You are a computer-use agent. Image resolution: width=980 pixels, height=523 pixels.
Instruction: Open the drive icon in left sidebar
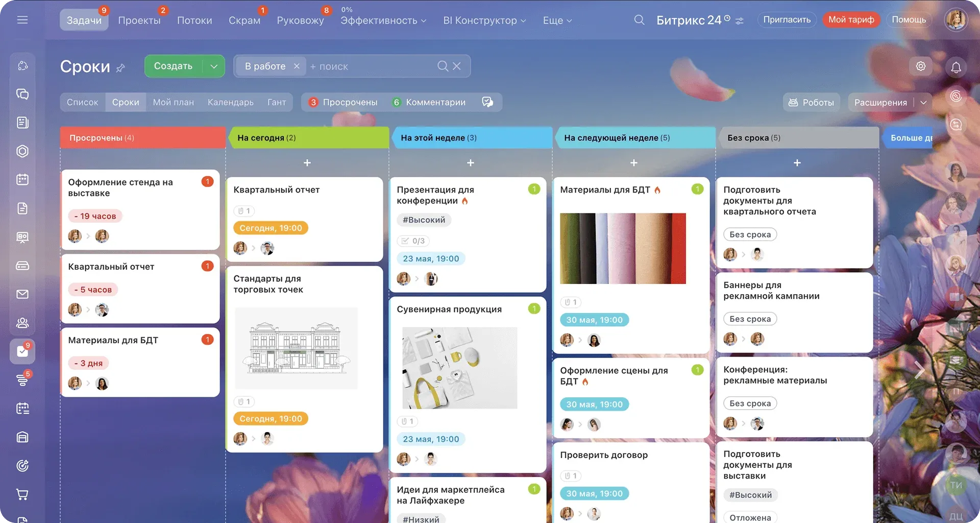click(22, 266)
